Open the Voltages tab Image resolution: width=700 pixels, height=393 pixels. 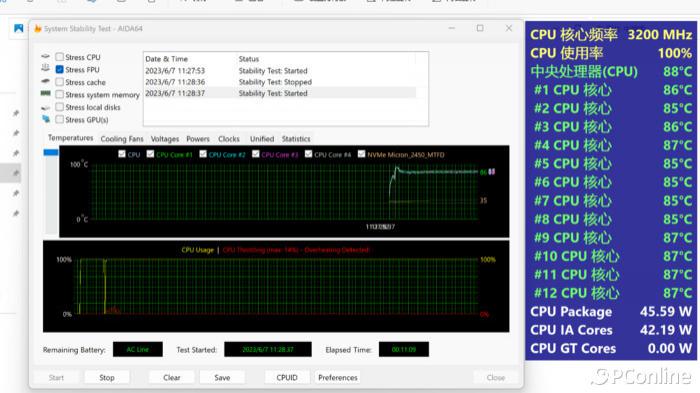165,139
